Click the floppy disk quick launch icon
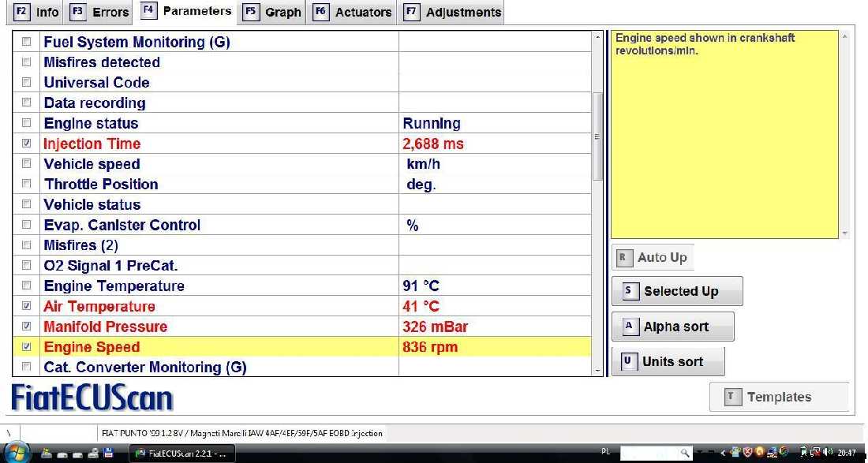This screenshot has width=868, height=463. click(x=109, y=453)
